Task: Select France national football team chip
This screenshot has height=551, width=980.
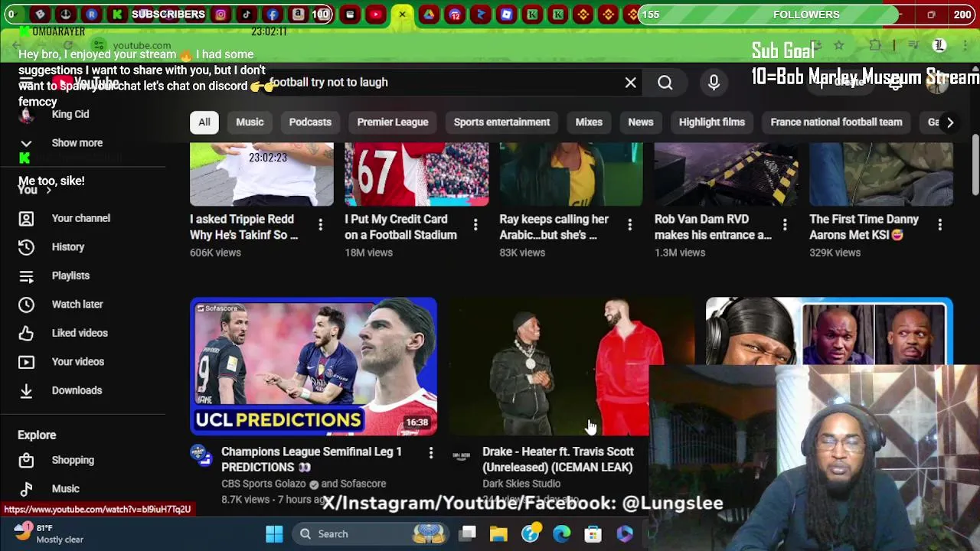Action: [836, 122]
